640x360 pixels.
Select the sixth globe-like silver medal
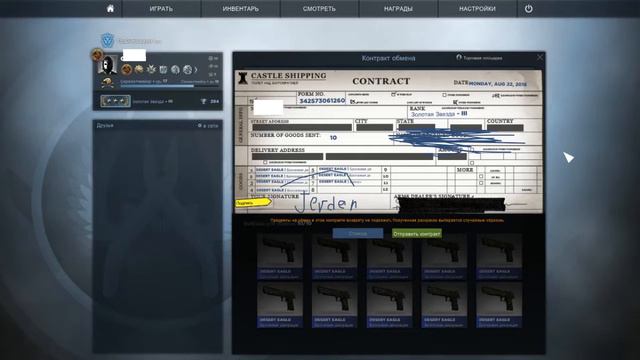[x=187, y=69]
